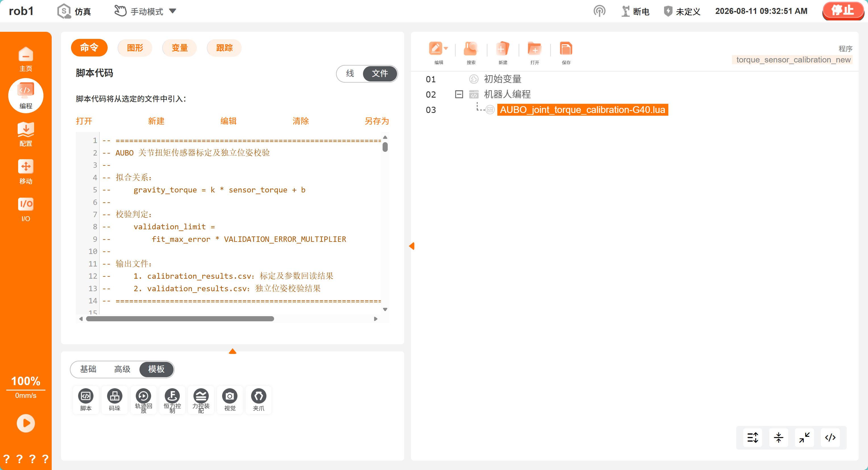Click code line 12 calibration_results.csv text
Viewport: 868px width, 470px height.
[x=233, y=276]
